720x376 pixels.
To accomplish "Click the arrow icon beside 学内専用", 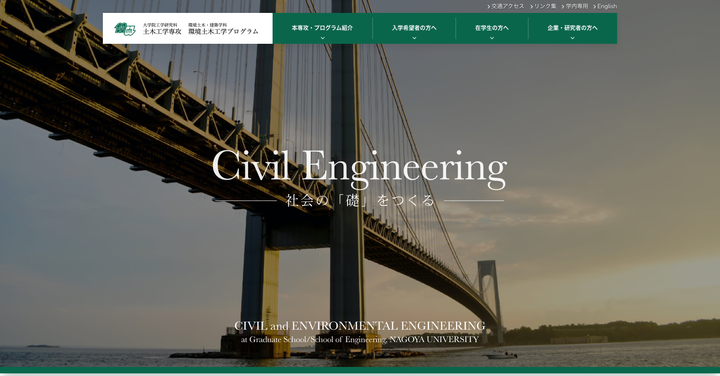I will (563, 7).
